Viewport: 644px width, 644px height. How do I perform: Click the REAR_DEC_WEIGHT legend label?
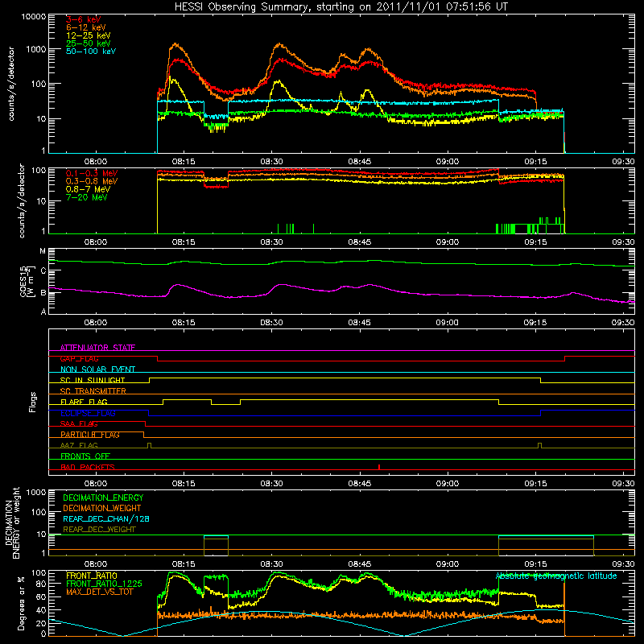99,530
